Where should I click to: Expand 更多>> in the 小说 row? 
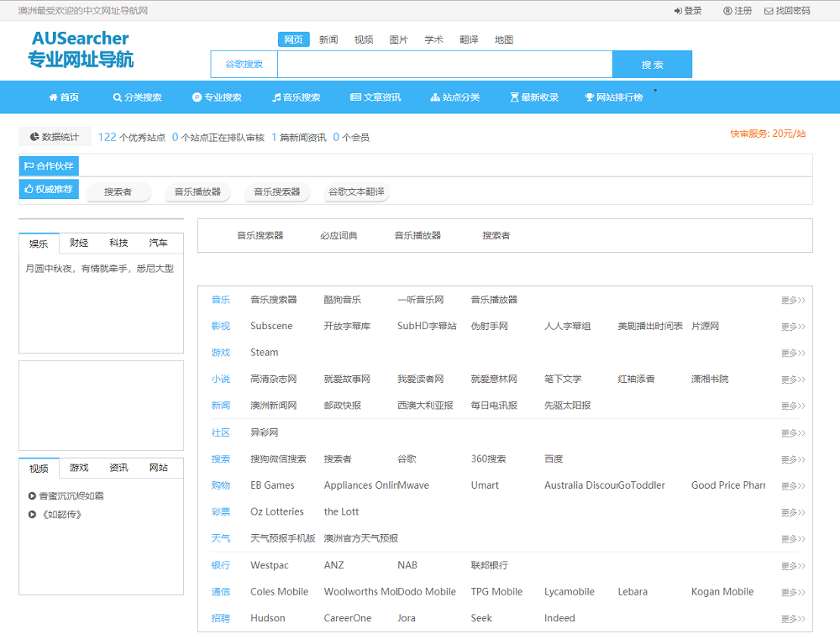[x=793, y=380]
